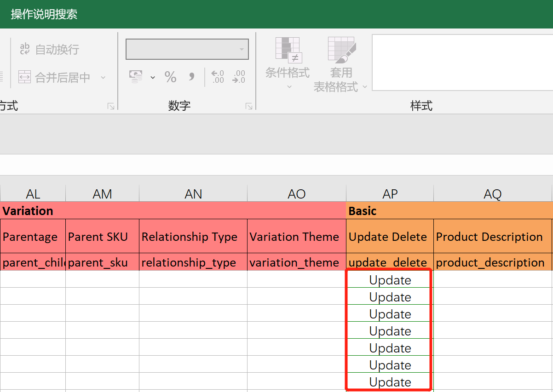Select the Relationship Type cell
553x392 pixels.
click(x=193, y=236)
